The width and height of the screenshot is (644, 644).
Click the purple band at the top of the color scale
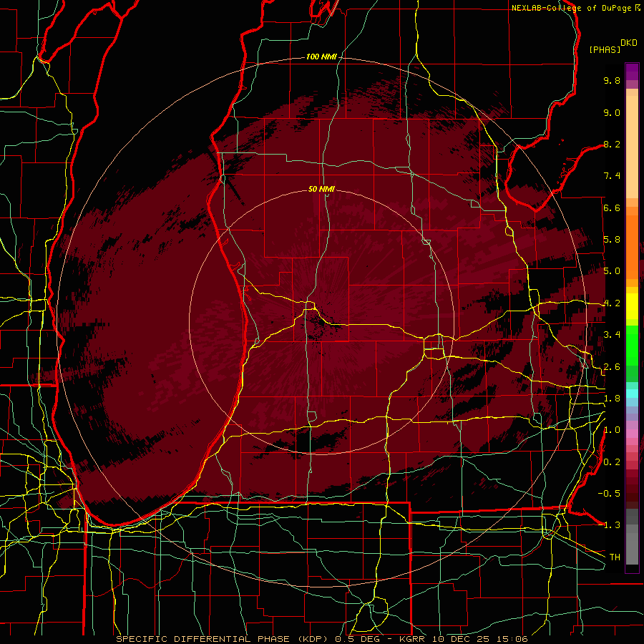point(632,72)
